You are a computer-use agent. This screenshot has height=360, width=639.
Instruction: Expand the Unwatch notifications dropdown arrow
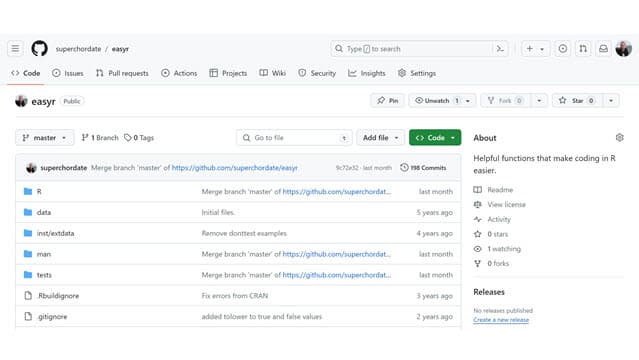(468, 101)
